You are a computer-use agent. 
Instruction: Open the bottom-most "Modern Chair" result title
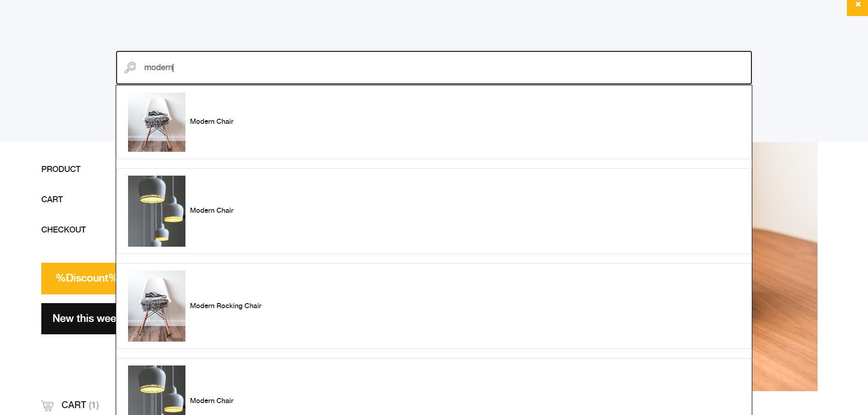(x=212, y=401)
